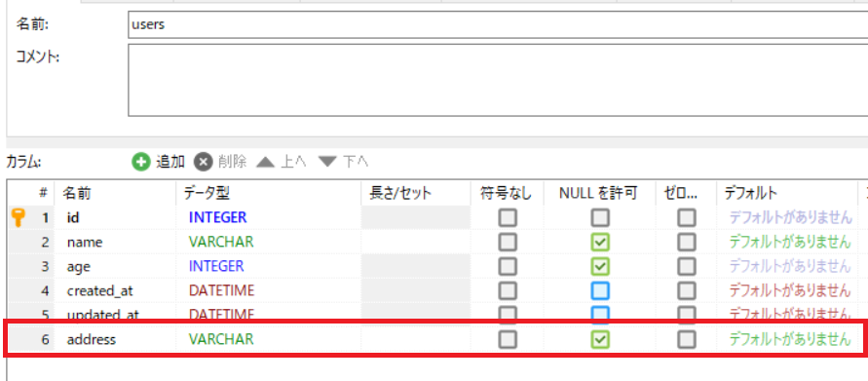
Task: Click the delete column X icon
Action: coord(204,162)
